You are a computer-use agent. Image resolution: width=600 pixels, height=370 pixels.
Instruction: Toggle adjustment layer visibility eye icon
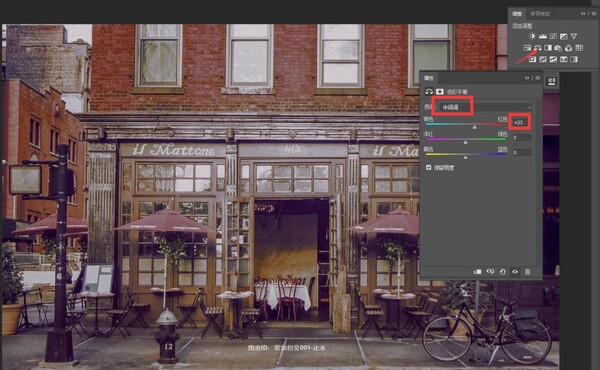click(515, 272)
